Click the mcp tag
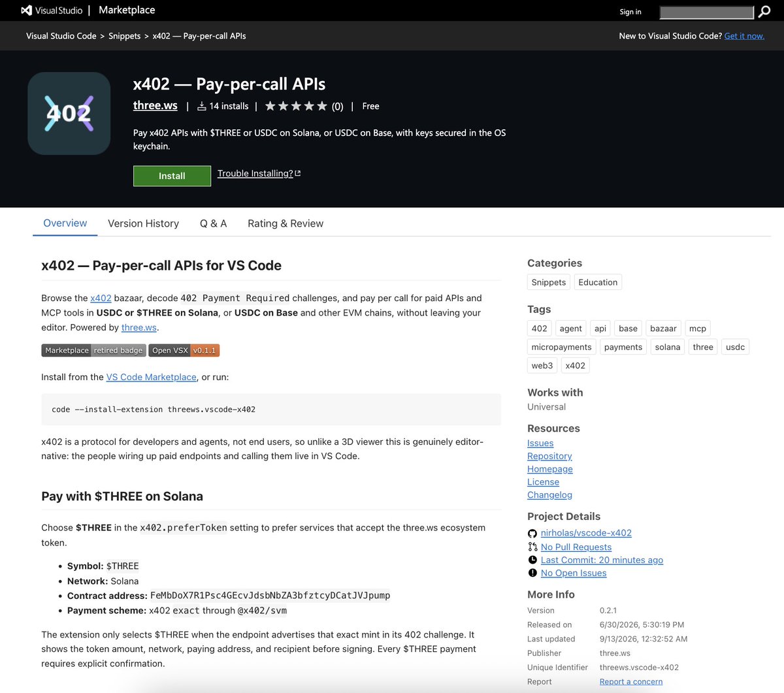The image size is (784, 693). coord(698,329)
